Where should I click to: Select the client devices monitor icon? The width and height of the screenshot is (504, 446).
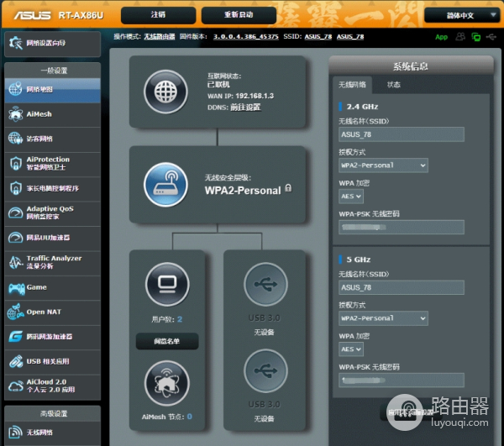pyautogui.click(x=166, y=283)
